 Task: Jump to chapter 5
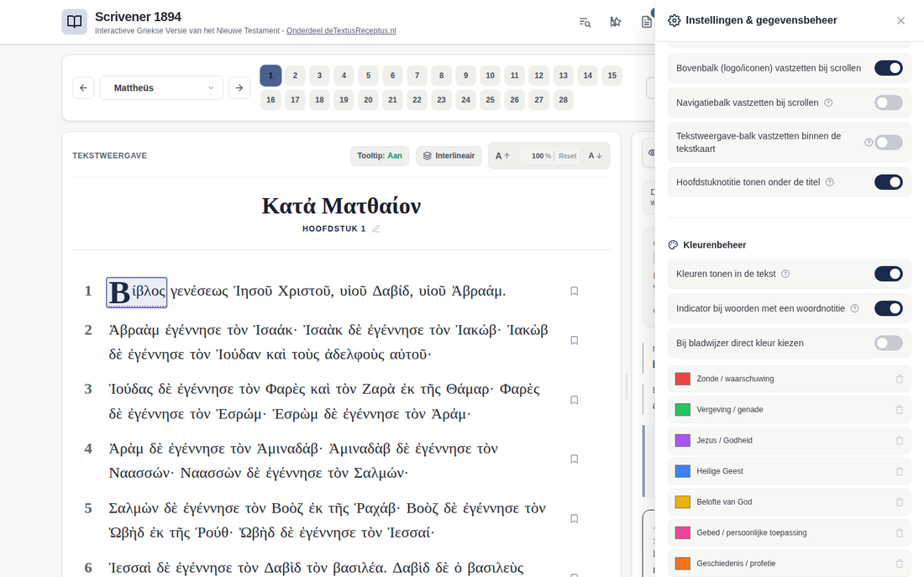tap(368, 76)
